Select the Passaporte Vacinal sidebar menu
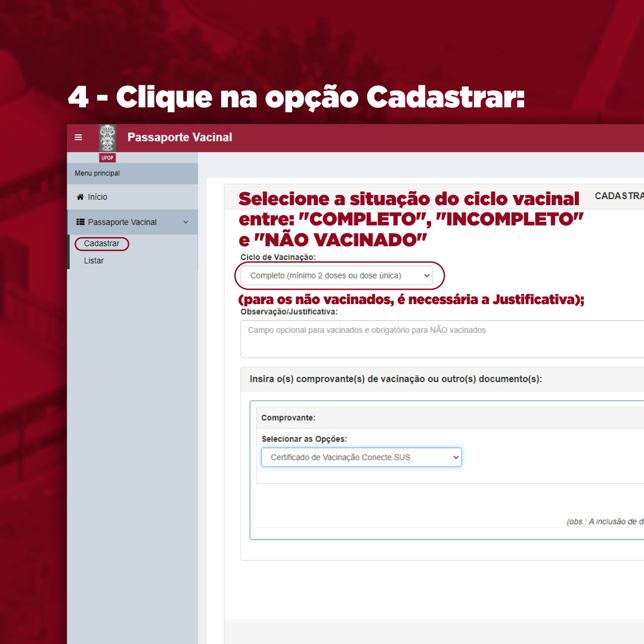 [x=132, y=222]
